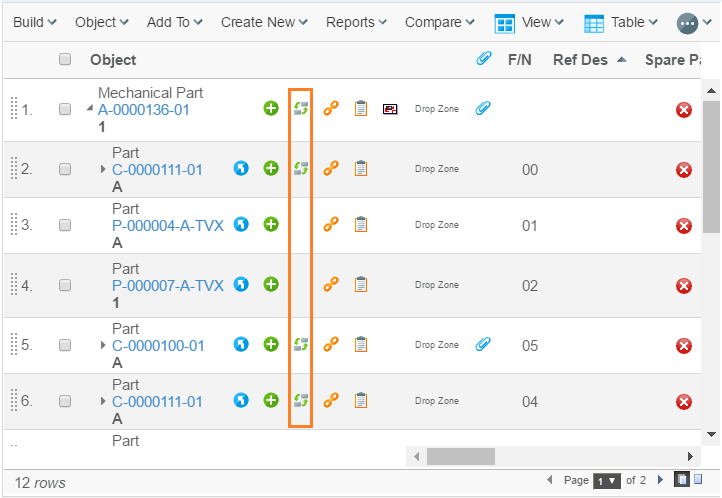Check the checkbox for row 2

click(65, 169)
